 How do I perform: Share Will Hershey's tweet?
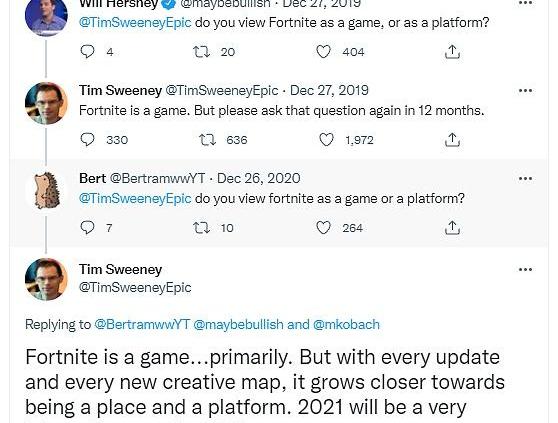pyautogui.click(x=452, y=52)
